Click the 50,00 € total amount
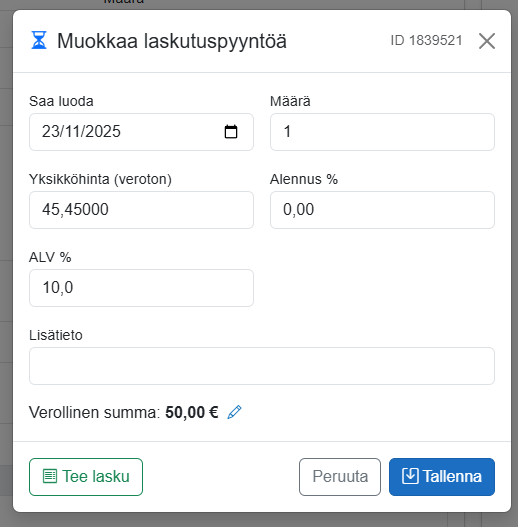This screenshot has width=518, height=527. coord(192,412)
